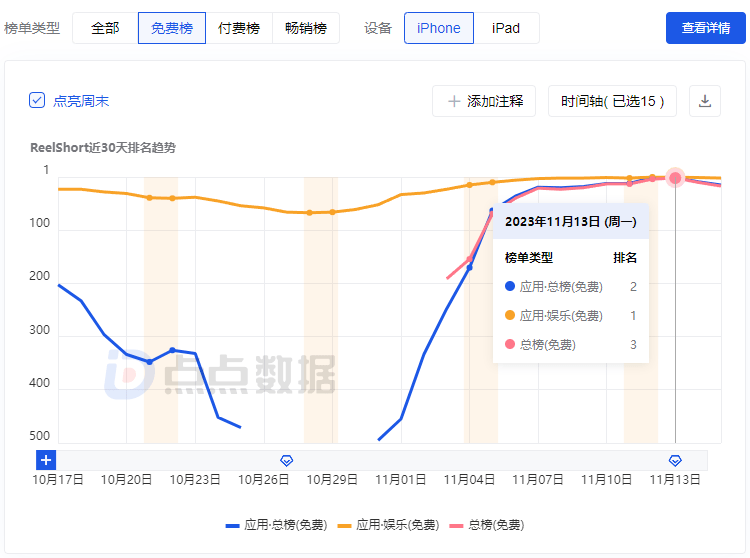Select the 全部 chart type tab
Screen dimensions: 750x558
(x=105, y=28)
